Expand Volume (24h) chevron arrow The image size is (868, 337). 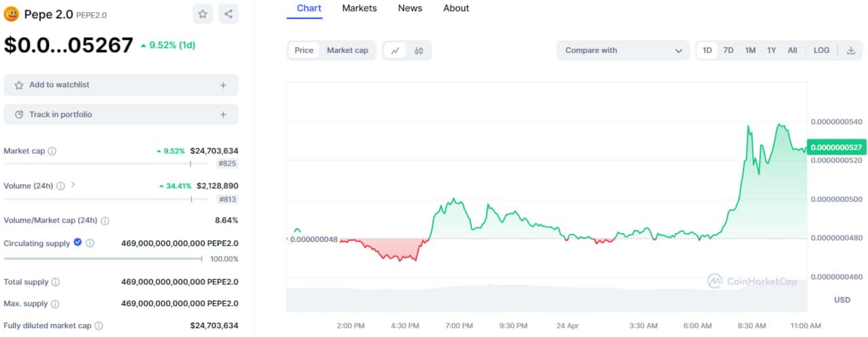pos(73,185)
